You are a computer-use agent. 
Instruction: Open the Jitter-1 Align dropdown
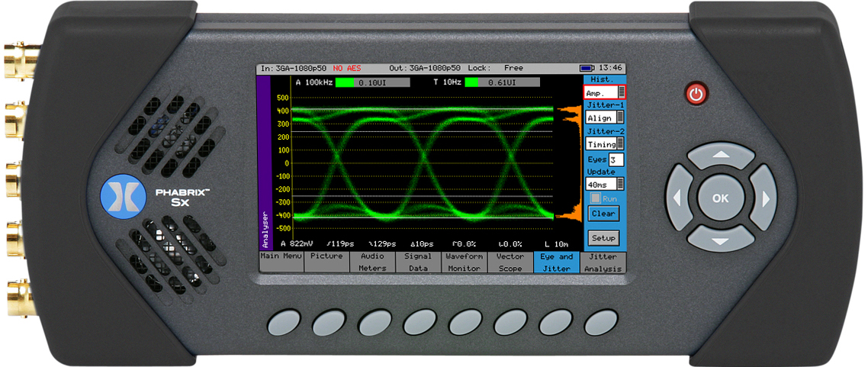click(x=604, y=118)
